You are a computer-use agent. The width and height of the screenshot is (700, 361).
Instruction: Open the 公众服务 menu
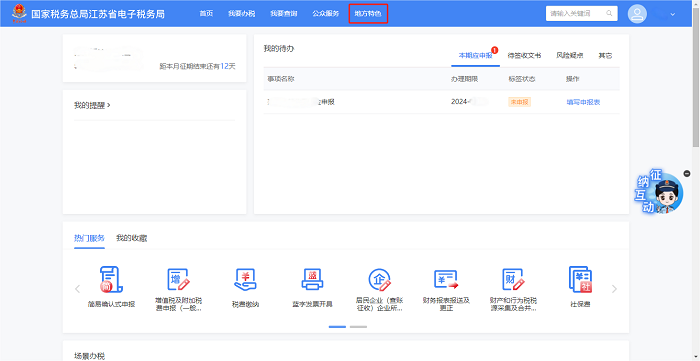coord(325,14)
